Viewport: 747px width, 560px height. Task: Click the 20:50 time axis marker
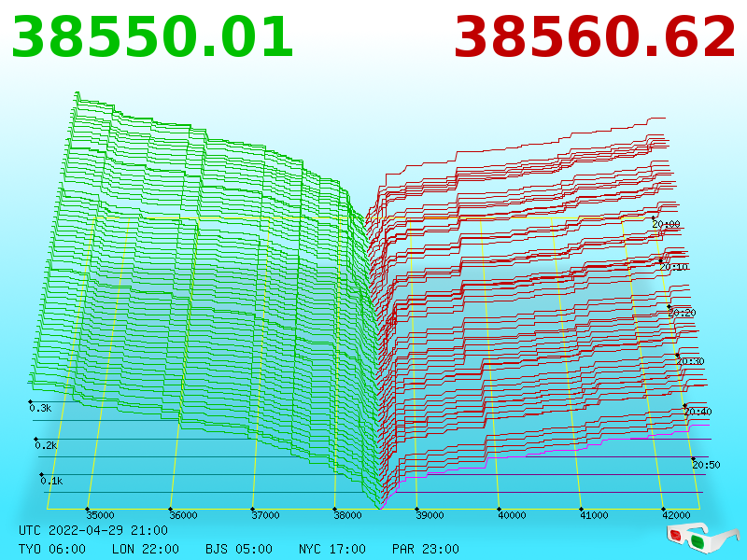(706, 465)
